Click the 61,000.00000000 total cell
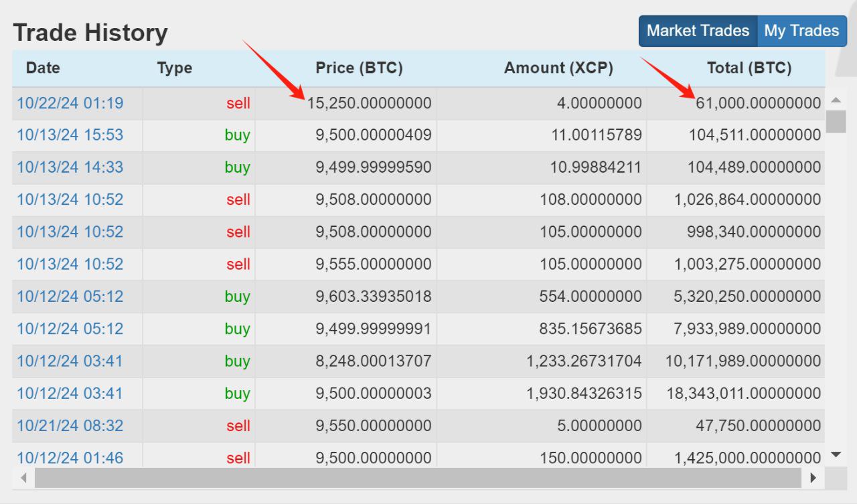This screenshot has width=857, height=504. click(759, 103)
